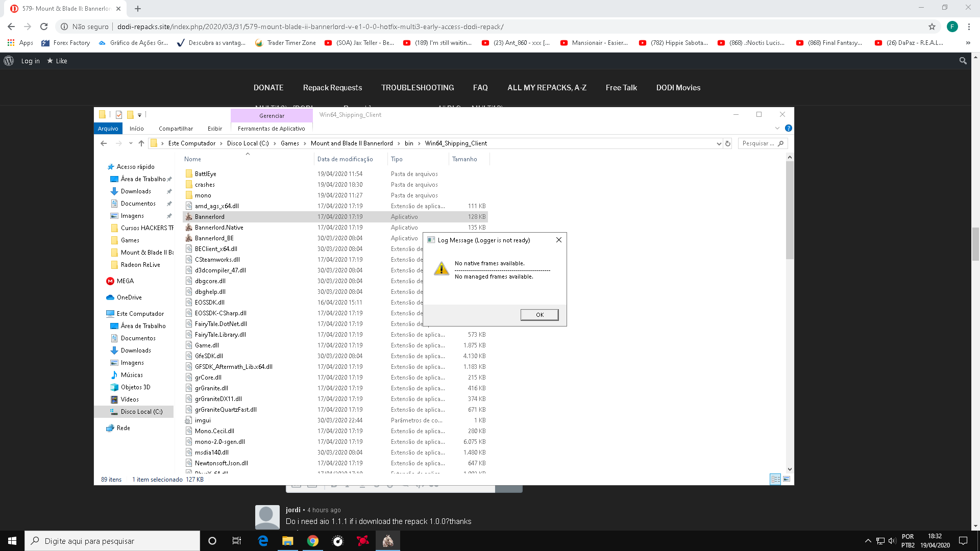The width and height of the screenshot is (980, 551).
Task: Click the site search magnifier icon
Action: 963,61
